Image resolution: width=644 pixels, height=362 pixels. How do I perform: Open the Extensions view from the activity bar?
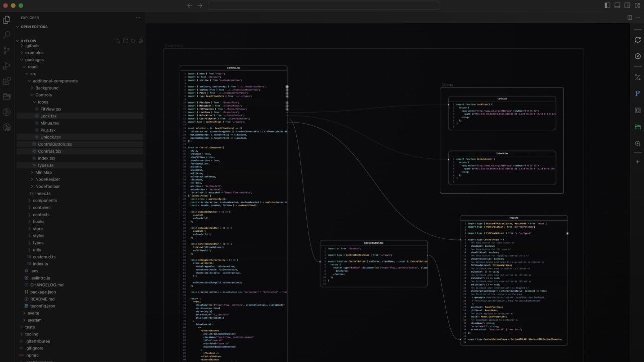(7, 81)
